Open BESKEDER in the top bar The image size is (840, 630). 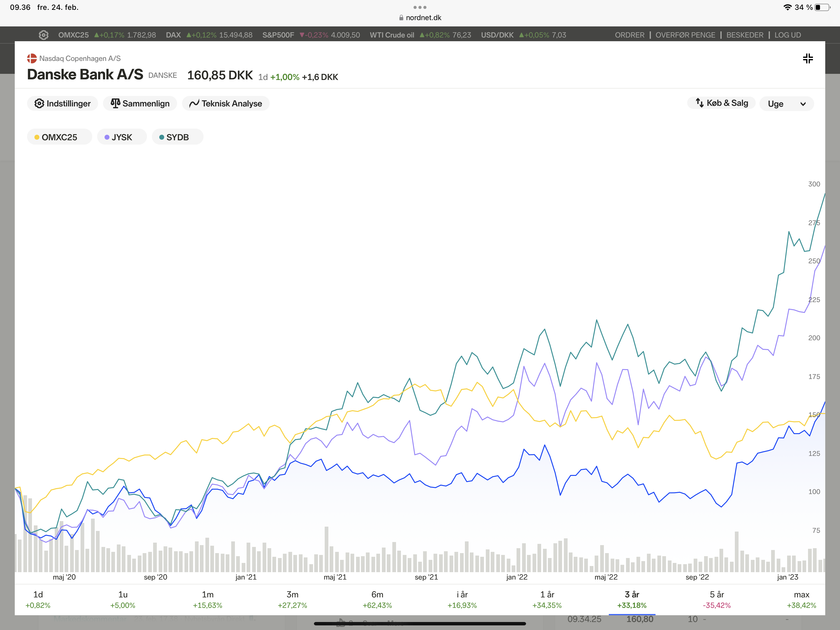click(x=745, y=35)
